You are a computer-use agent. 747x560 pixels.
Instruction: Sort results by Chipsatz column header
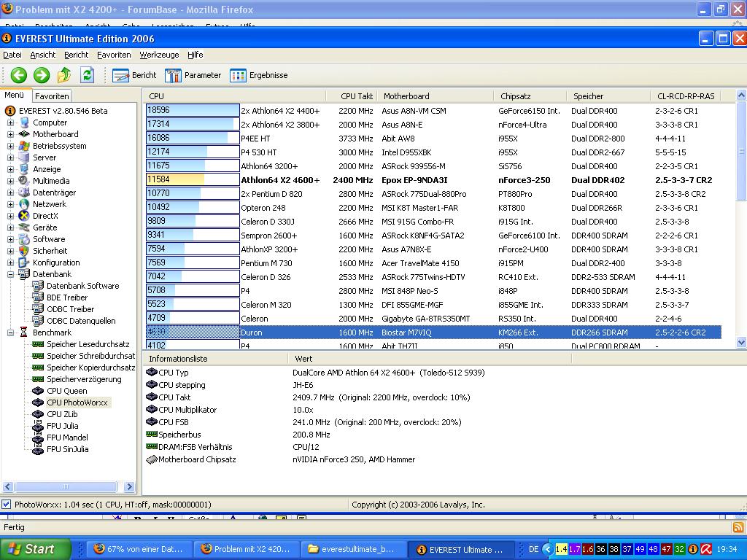pyautogui.click(x=530, y=96)
